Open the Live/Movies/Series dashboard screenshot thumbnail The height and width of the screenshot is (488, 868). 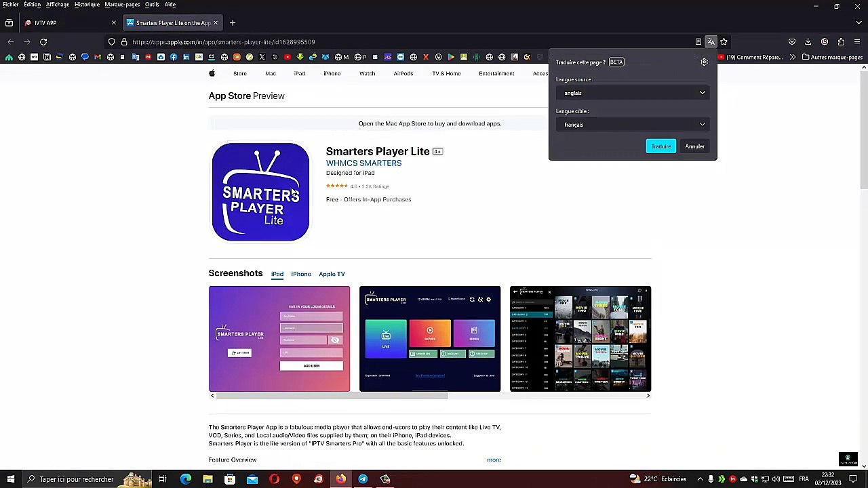[430, 339]
